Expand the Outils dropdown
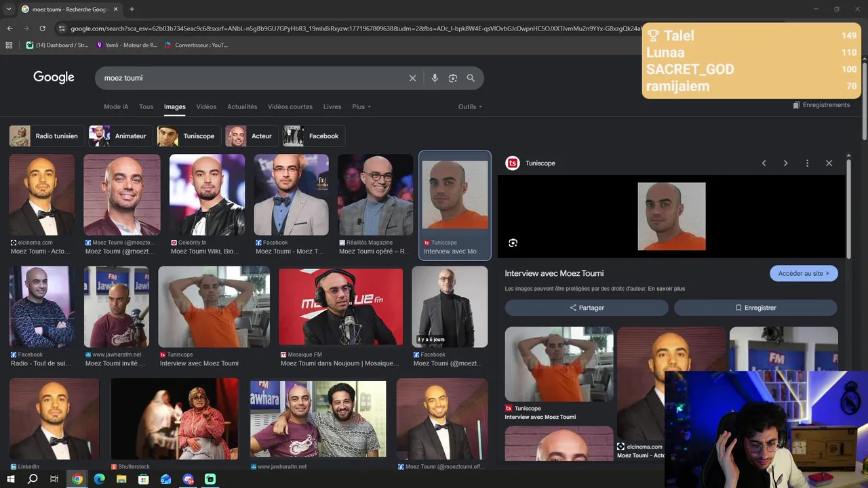The width and height of the screenshot is (868, 488). click(470, 106)
